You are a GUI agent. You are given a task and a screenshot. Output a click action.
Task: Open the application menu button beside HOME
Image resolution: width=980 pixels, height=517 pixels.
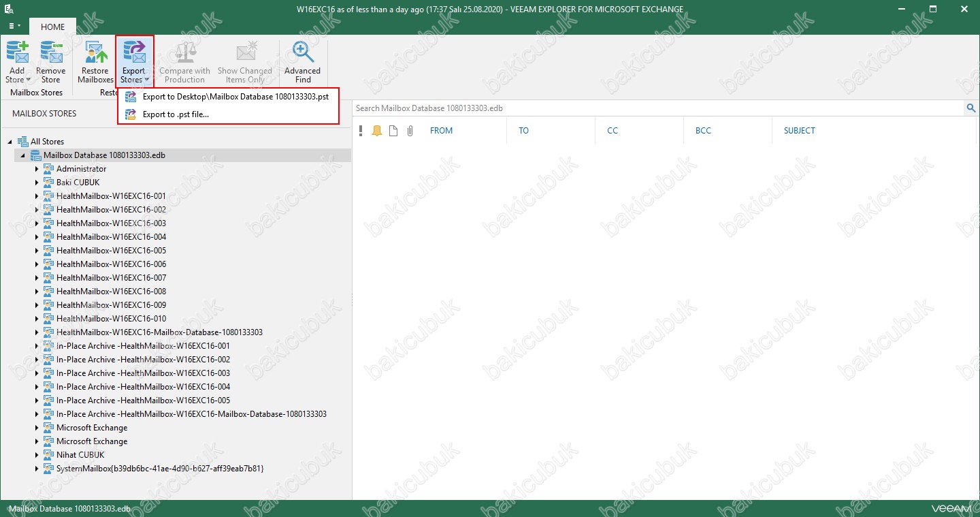(x=14, y=26)
